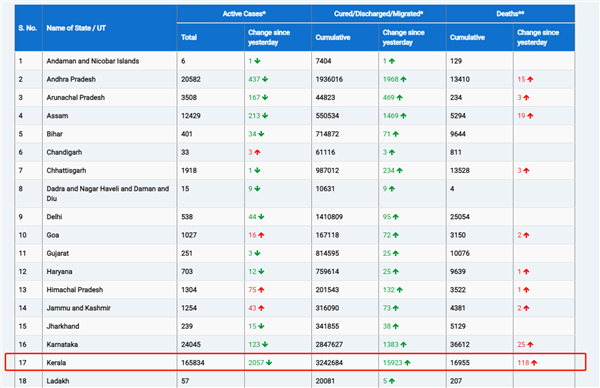Select the 'Chandigarh' state name
This screenshot has height=388, width=600.
[64, 152]
